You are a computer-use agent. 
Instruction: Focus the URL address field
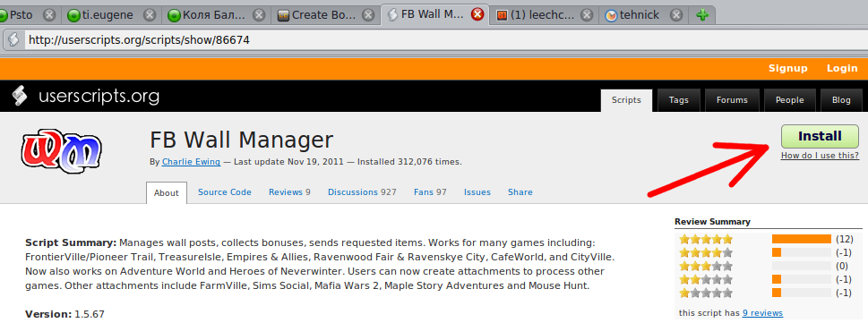click(x=443, y=40)
